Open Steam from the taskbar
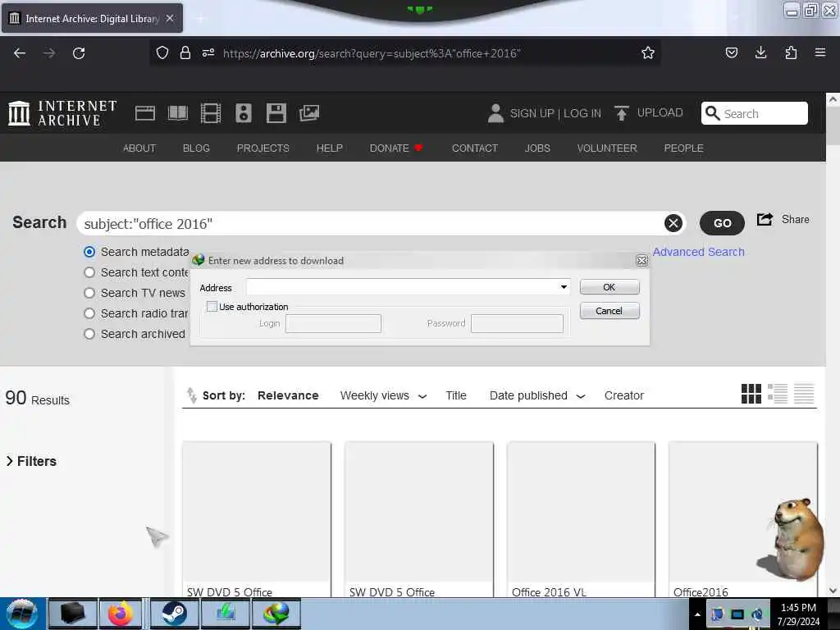840x630 pixels. (174, 614)
